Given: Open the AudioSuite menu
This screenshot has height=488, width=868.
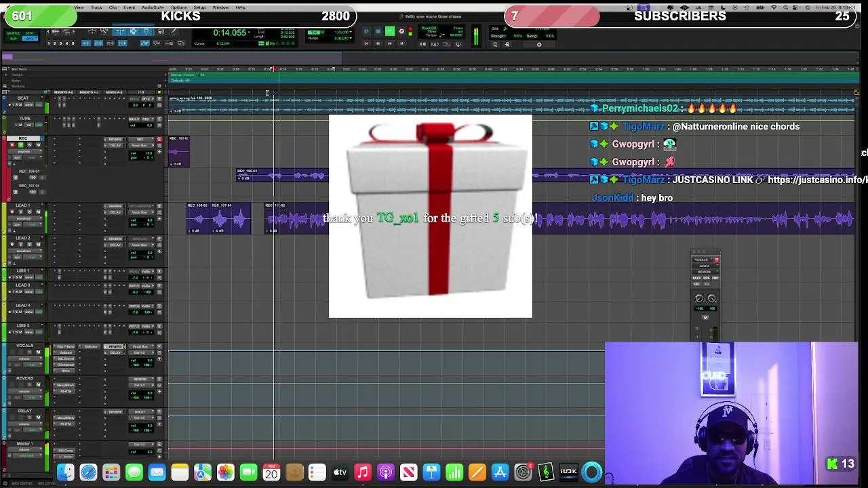Looking at the screenshot, I should pos(153,7).
